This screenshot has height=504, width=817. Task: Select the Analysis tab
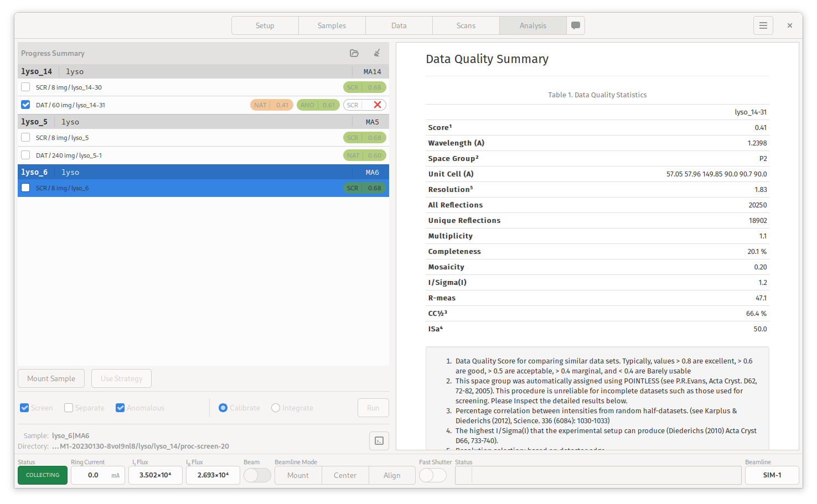(x=533, y=25)
